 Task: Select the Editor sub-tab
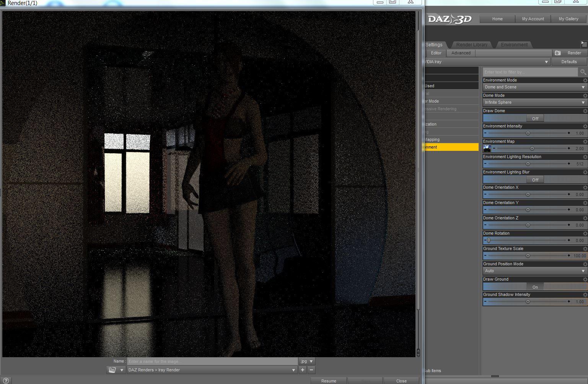[x=436, y=53]
